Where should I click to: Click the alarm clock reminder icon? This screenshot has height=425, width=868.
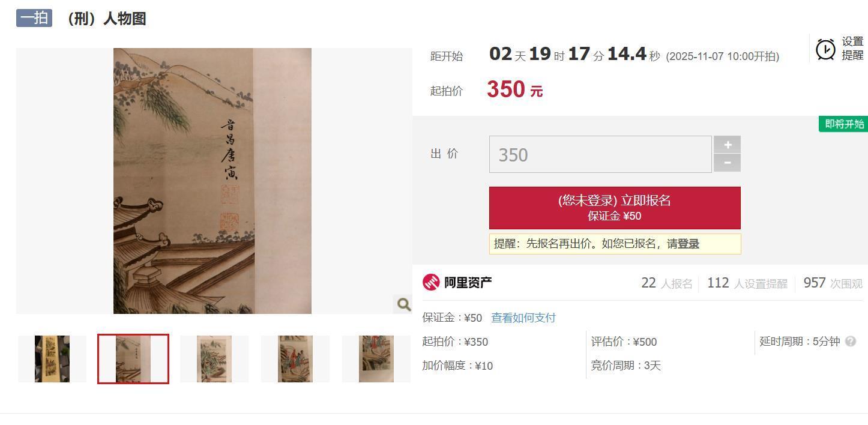click(x=825, y=49)
